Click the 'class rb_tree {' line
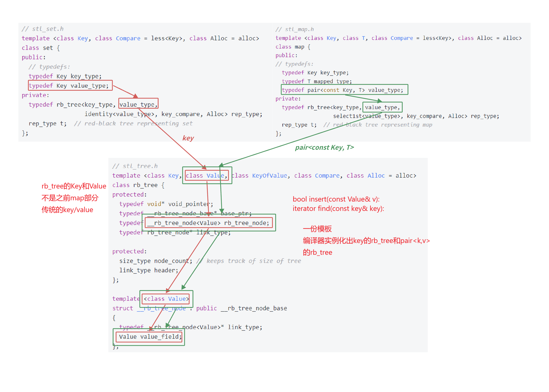The image size is (549, 392). click(138, 185)
